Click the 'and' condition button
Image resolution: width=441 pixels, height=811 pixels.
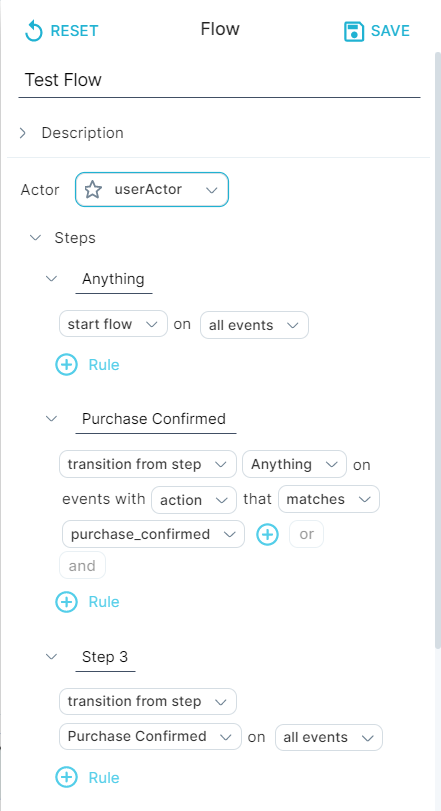click(82, 565)
